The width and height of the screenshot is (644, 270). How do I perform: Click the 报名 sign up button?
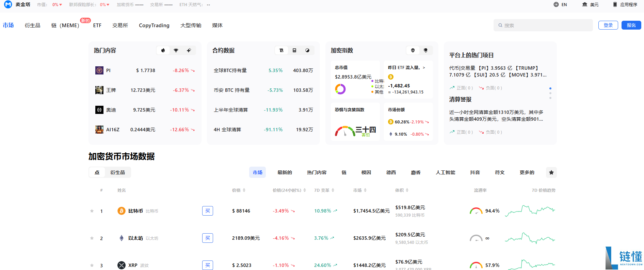pyautogui.click(x=631, y=25)
